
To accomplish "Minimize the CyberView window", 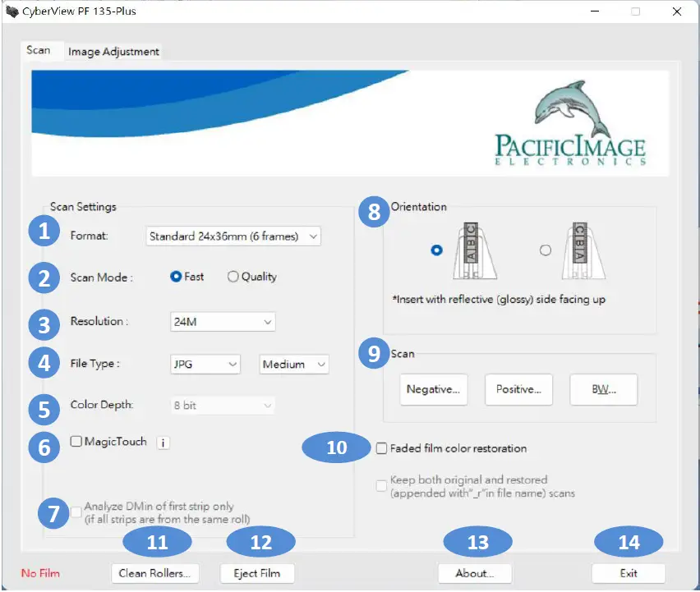I will pos(595,11).
